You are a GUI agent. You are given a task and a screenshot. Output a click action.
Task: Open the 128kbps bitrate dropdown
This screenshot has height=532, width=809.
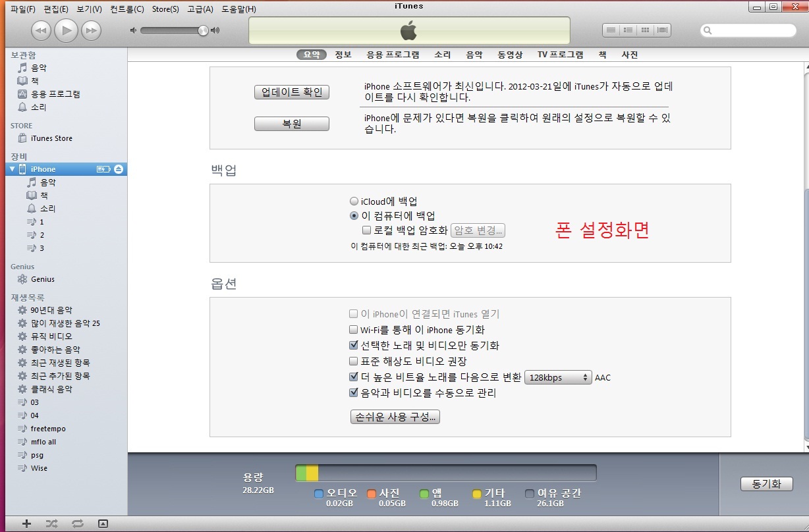[558, 378]
